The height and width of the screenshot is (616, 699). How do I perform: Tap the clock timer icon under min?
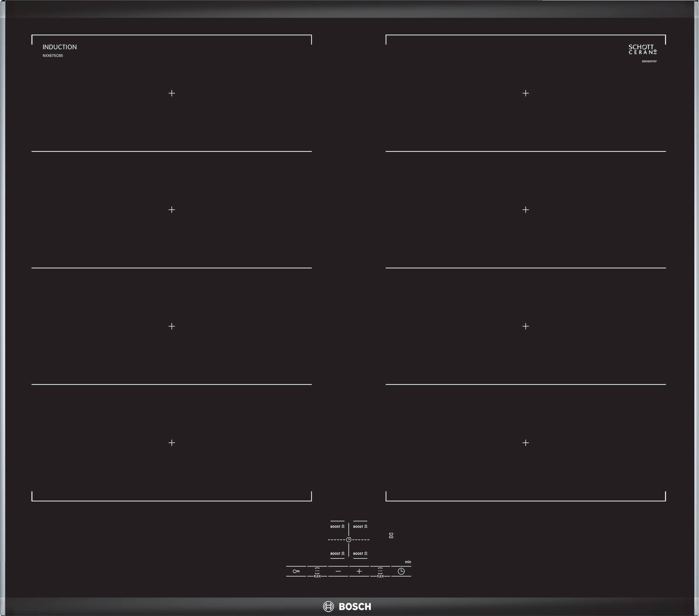click(x=401, y=571)
